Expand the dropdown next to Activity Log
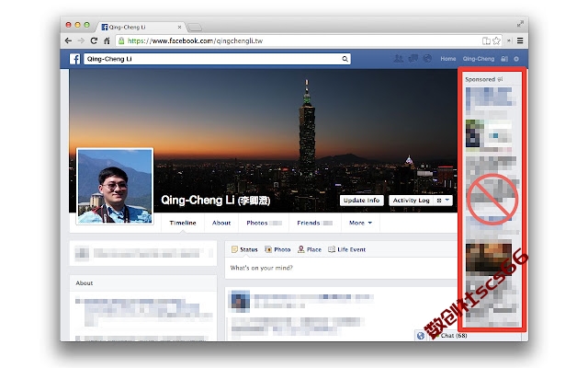This screenshot has height=368, width=588. pos(443,201)
